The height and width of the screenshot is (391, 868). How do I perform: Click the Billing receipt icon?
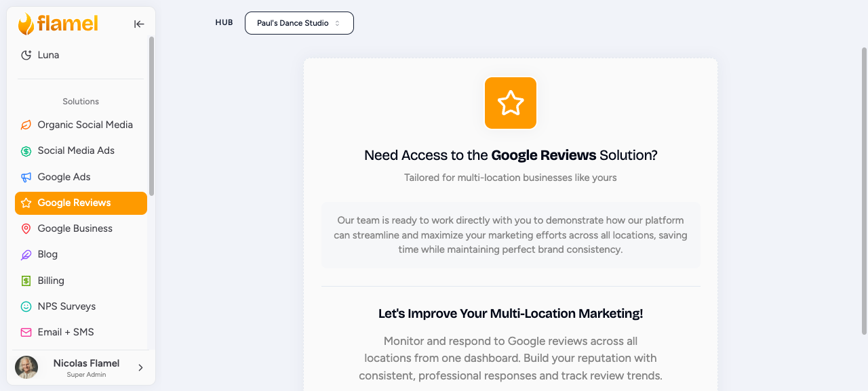pos(26,281)
